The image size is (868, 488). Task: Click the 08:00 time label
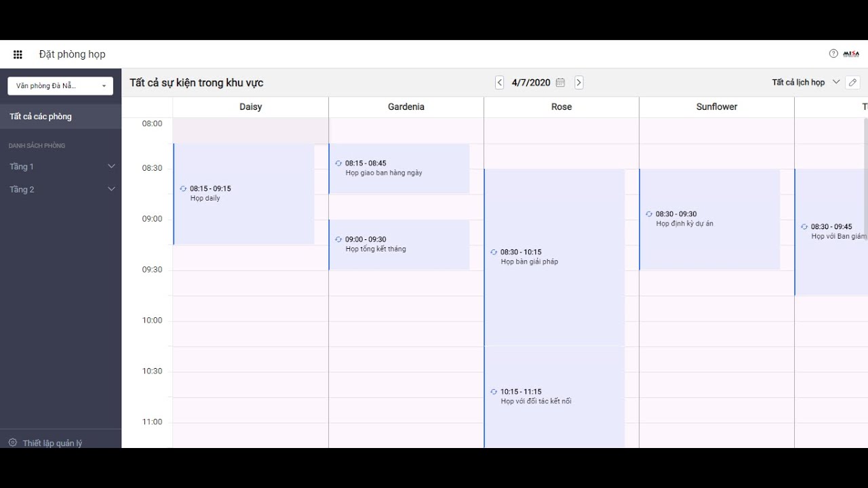pos(153,124)
